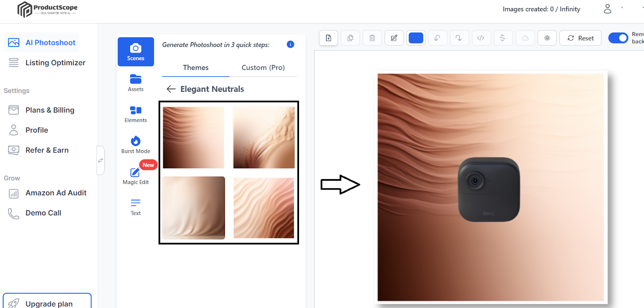Open the blue background color swatch

(416, 38)
